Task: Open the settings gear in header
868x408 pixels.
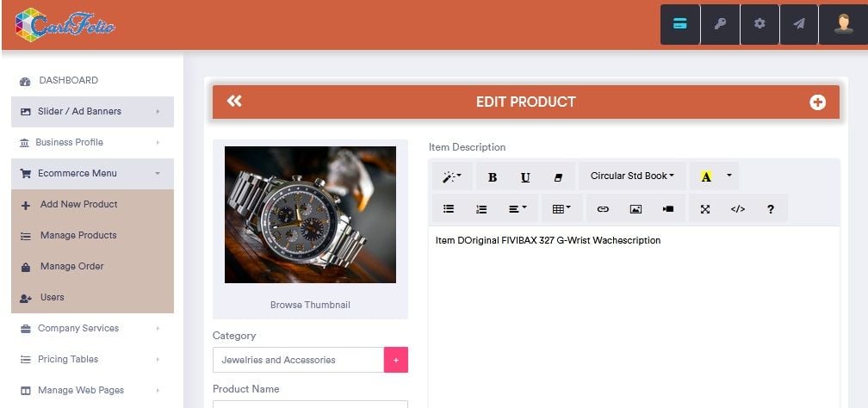Action: click(x=759, y=24)
